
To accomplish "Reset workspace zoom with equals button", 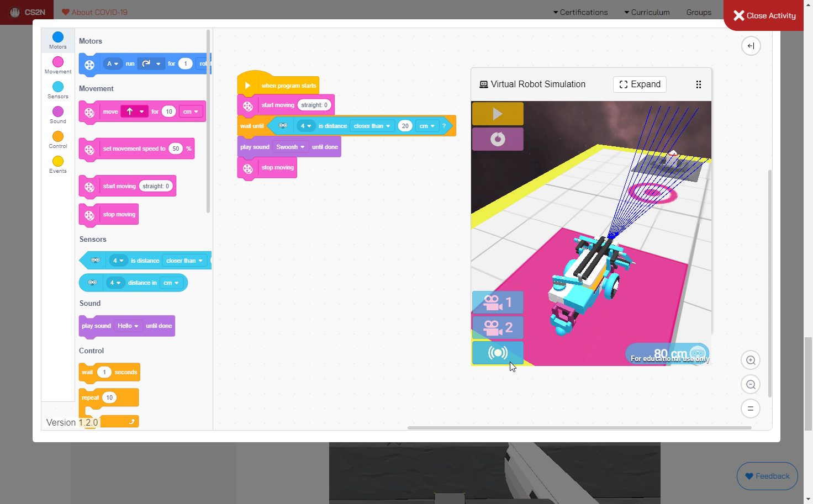I will (x=751, y=409).
